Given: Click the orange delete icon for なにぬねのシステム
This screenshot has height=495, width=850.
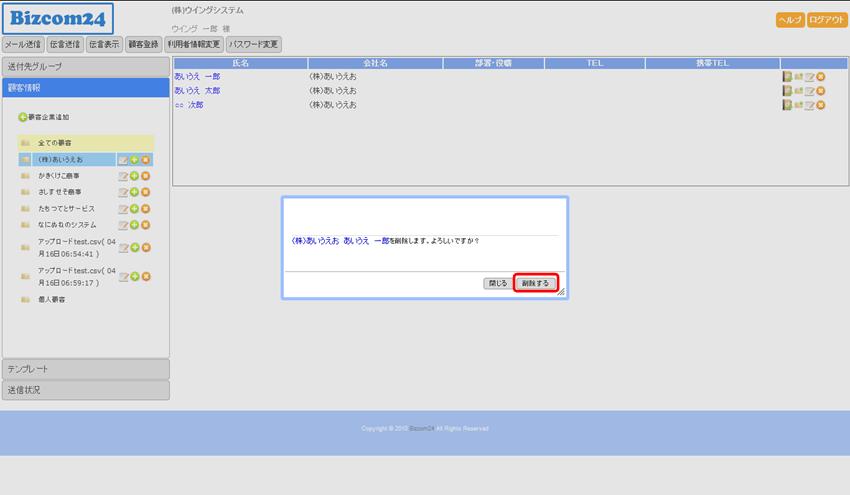Looking at the screenshot, I should pos(145,225).
